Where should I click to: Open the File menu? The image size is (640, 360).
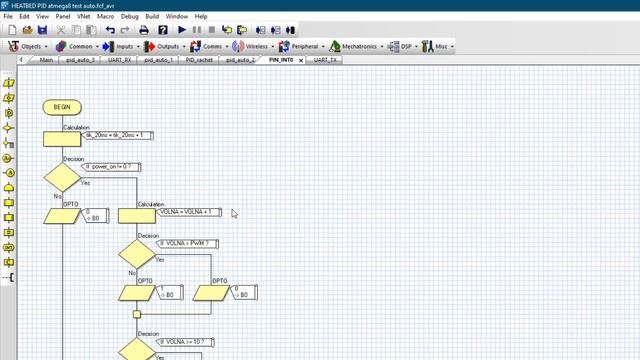click(8, 16)
